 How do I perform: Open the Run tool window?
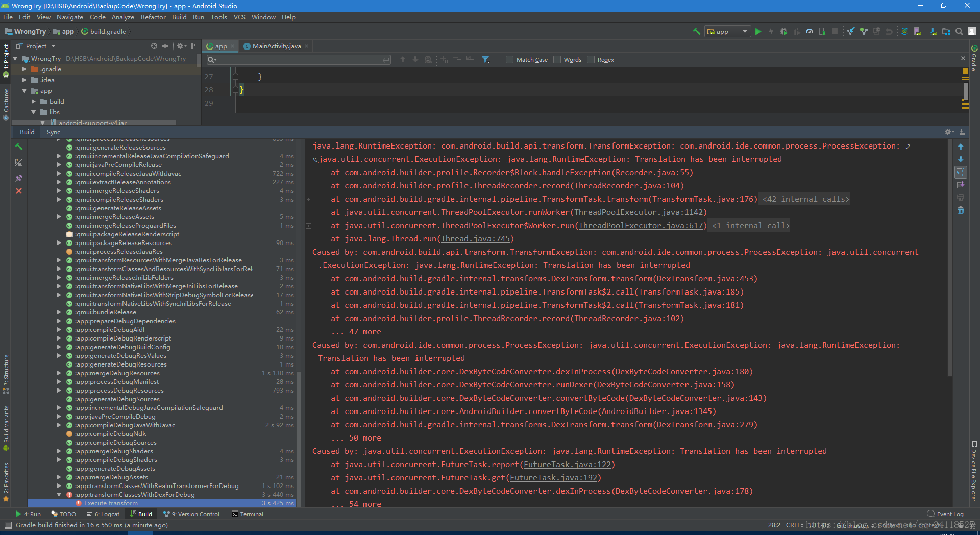(x=28, y=514)
